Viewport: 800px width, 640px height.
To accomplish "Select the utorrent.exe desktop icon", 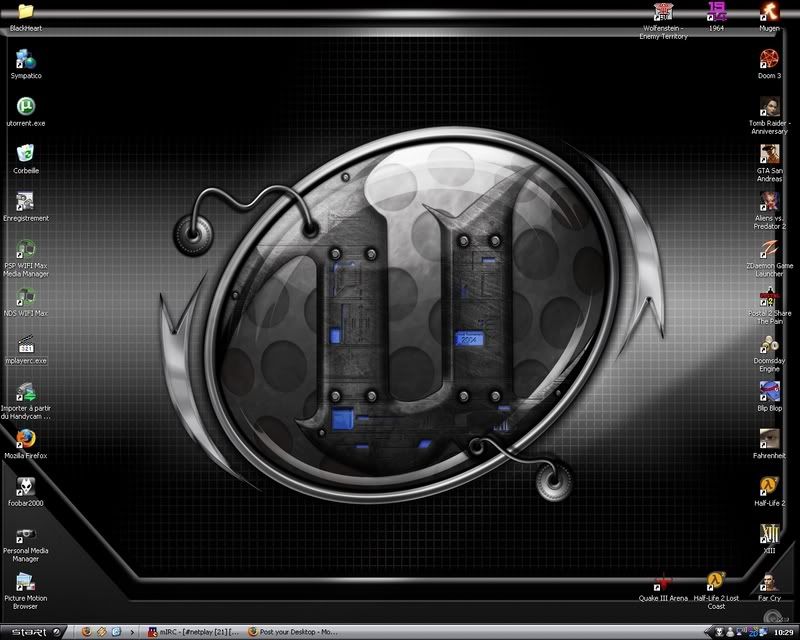I will click(x=26, y=112).
